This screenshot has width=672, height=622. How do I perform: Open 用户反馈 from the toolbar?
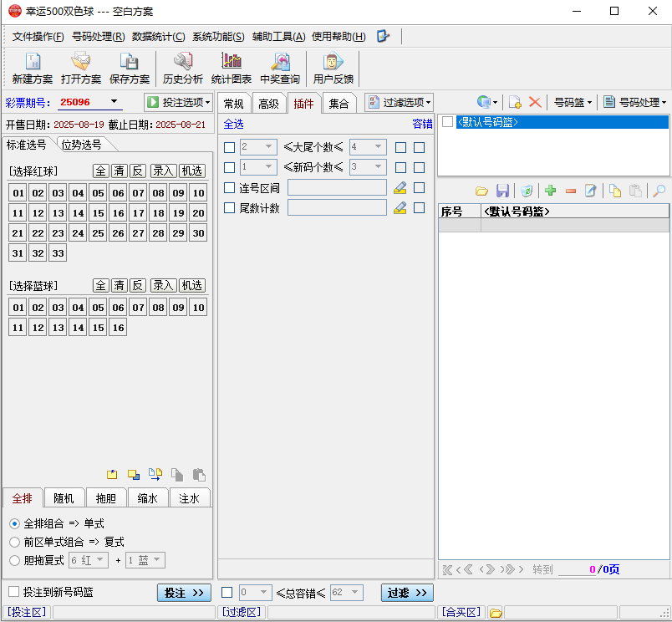coord(333,68)
